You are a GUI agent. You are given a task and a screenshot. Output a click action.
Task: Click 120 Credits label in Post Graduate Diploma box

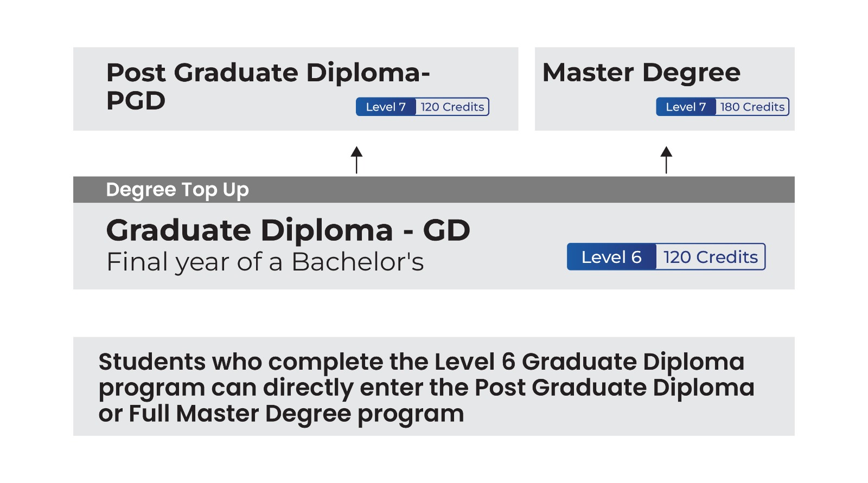click(x=452, y=107)
